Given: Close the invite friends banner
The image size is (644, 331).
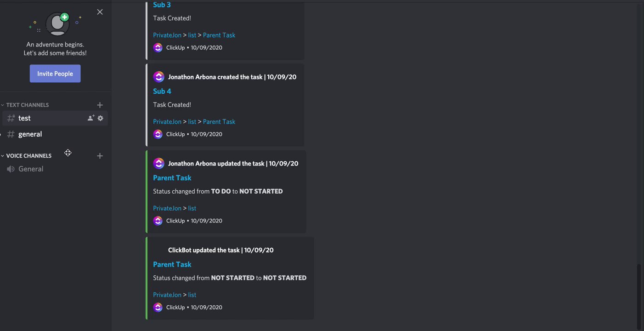Looking at the screenshot, I should click(x=100, y=12).
